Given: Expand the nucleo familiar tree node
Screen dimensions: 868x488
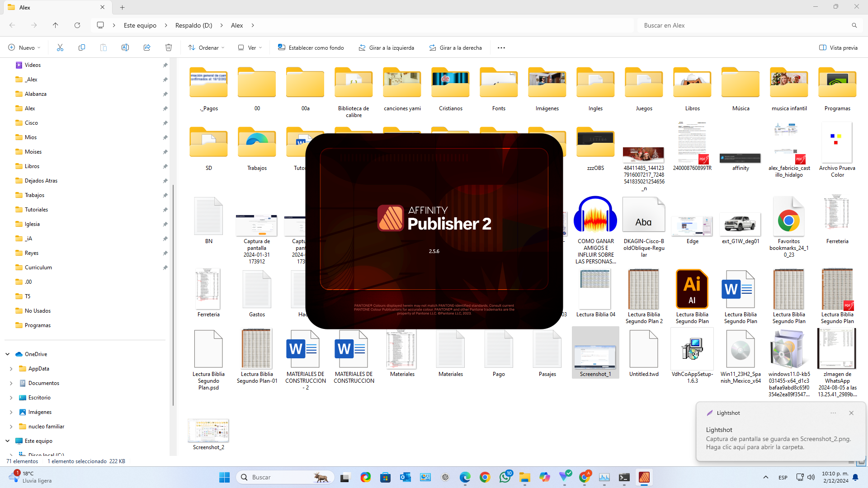Looking at the screenshot, I should coord(11,427).
